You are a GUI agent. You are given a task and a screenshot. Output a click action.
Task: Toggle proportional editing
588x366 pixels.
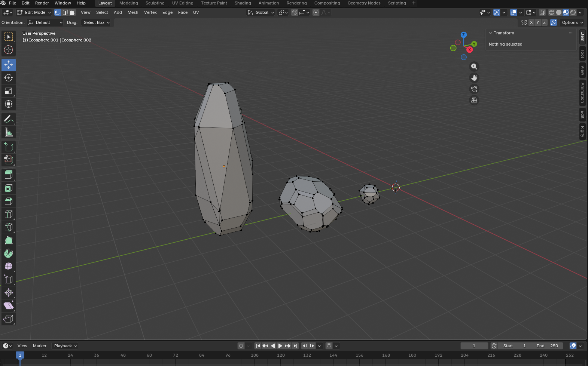click(x=316, y=12)
